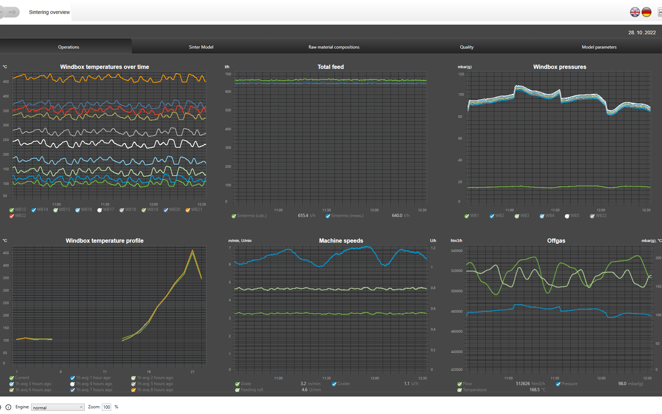Click the info icon beside Engine
662x414 pixels.
tap(8, 407)
